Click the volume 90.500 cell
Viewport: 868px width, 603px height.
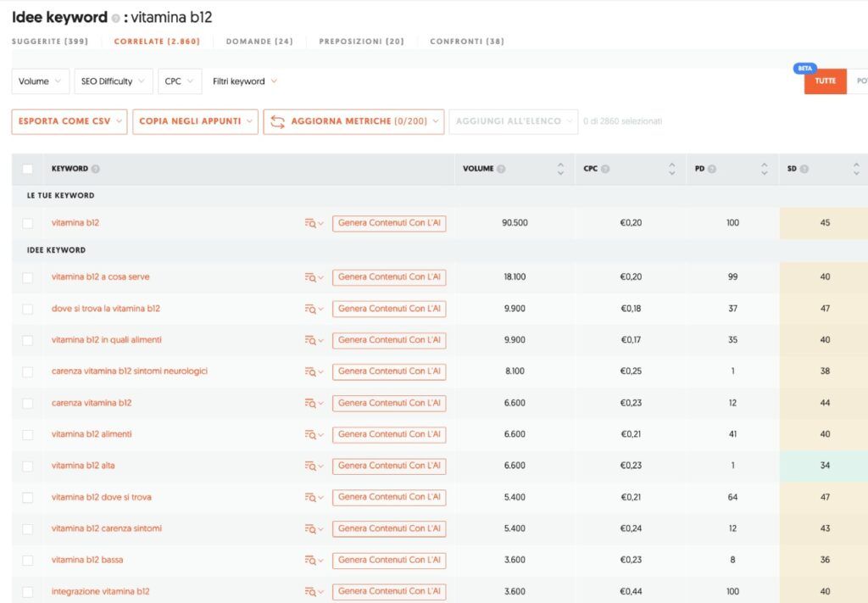(x=515, y=223)
